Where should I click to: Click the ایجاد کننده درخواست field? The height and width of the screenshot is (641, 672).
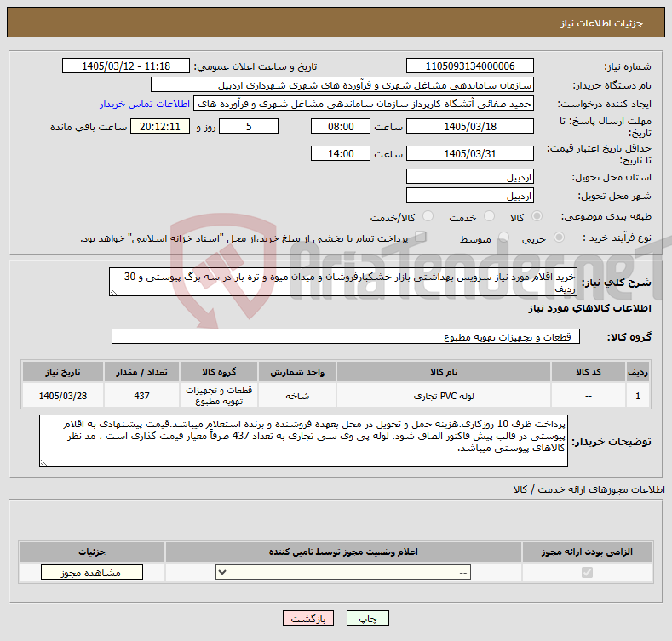(x=364, y=104)
